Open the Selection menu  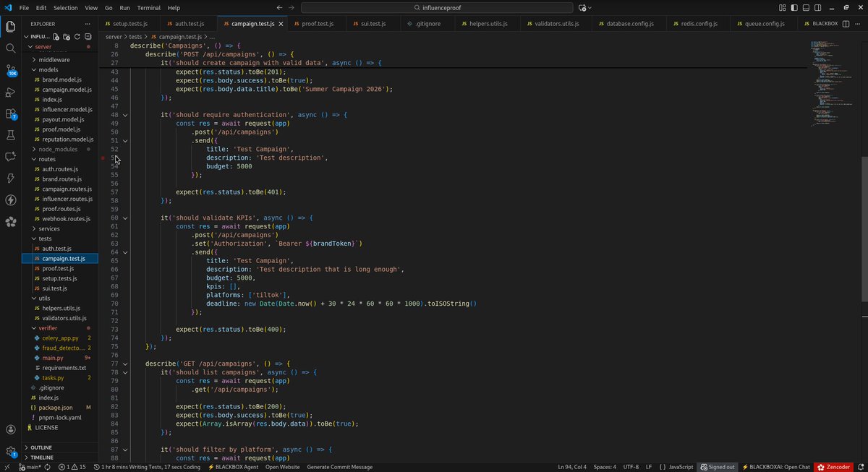coord(65,7)
